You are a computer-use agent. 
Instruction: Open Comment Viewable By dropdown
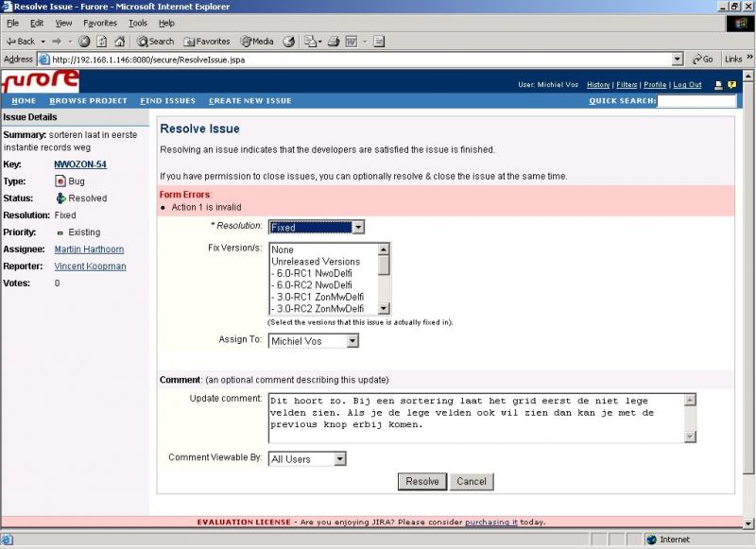307,459
